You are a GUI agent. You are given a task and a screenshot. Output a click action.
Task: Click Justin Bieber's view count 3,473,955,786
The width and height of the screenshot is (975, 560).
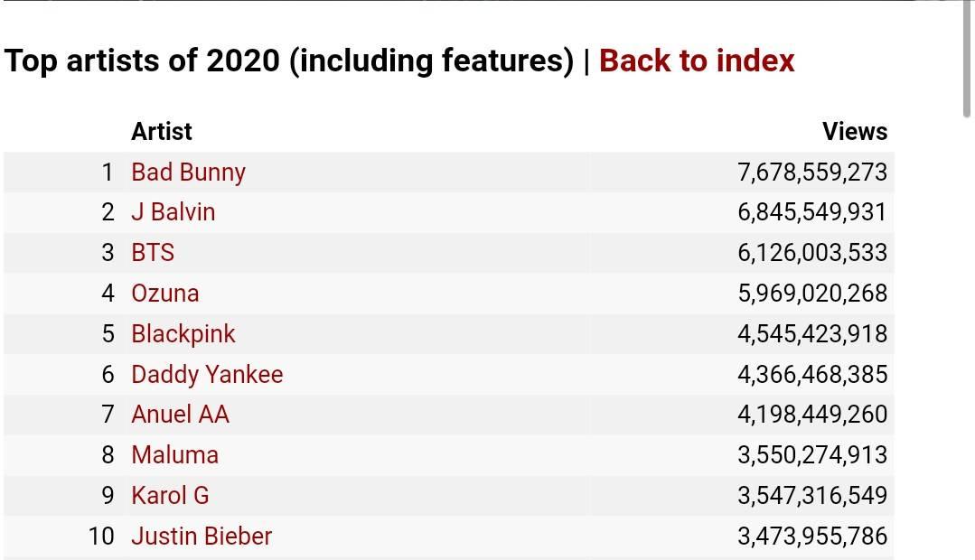(812, 537)
